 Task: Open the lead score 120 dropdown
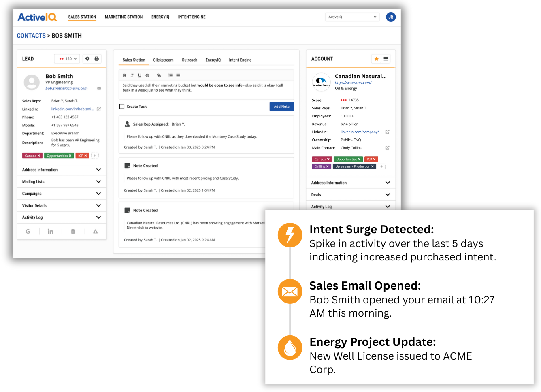(67, 59)
